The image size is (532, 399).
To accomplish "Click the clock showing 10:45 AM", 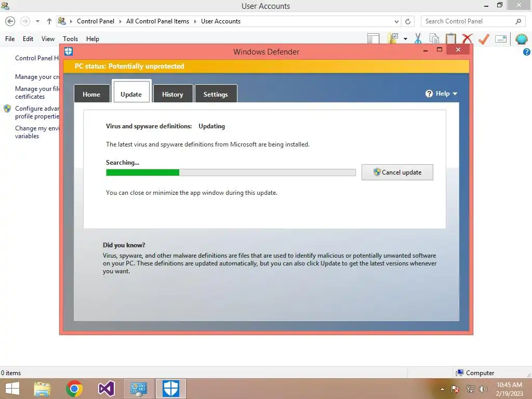I will click(x=509, y=385).
